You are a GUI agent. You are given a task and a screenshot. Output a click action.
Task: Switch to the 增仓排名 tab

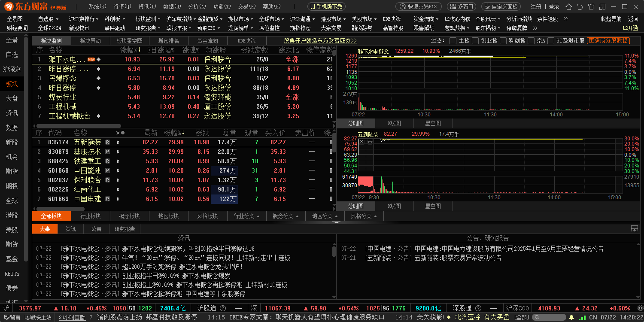click(x=168, y=41)
